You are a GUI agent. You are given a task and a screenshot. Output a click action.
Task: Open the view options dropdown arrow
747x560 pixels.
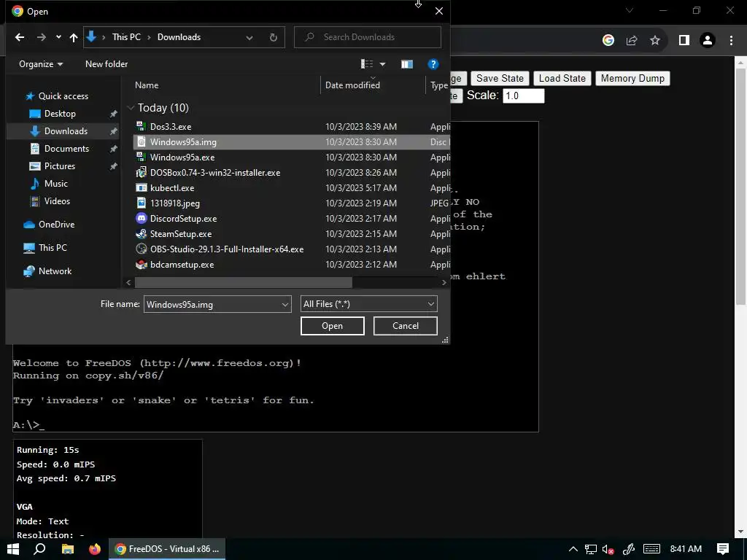(382, 64)
